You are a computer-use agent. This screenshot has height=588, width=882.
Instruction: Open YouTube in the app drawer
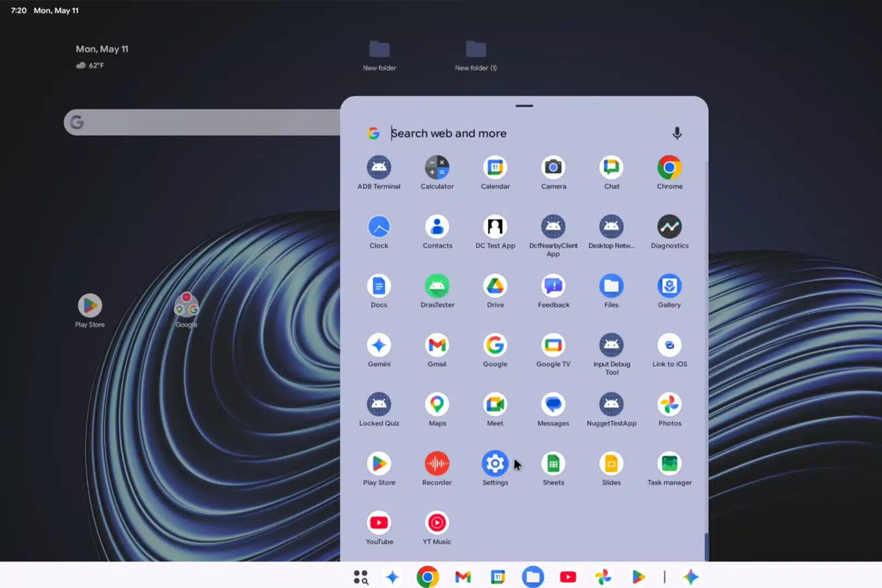[379, 523]
